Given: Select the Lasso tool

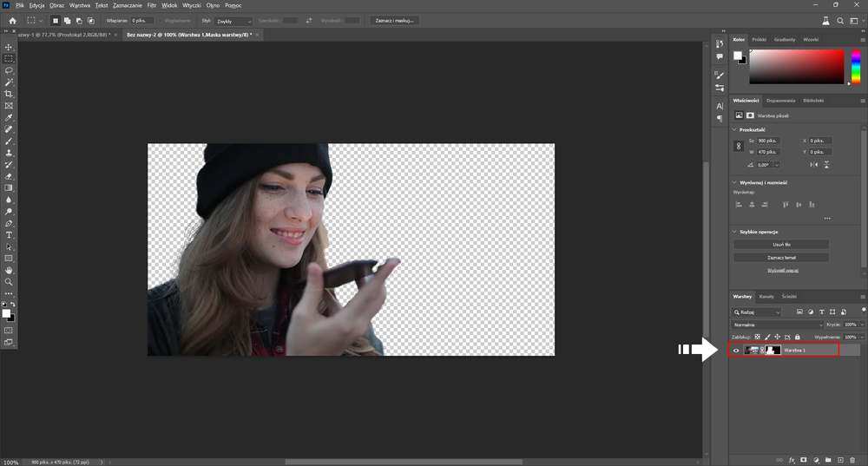Looking at the screenshot, I should coord(9,70).
